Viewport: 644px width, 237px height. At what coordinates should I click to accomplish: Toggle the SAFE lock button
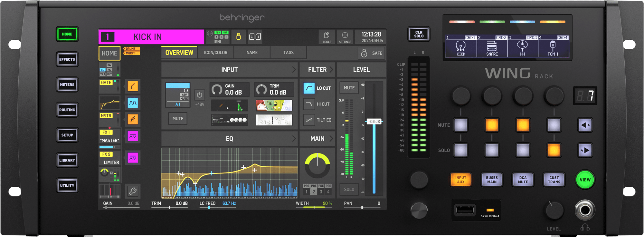point(372,53)
